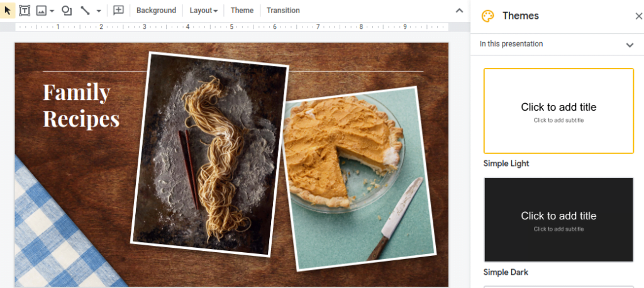The width and height of the screenshot is (644, 288).
Task: Select the Simple Dark theme thumbnail
Action: [x=558, y=220]
